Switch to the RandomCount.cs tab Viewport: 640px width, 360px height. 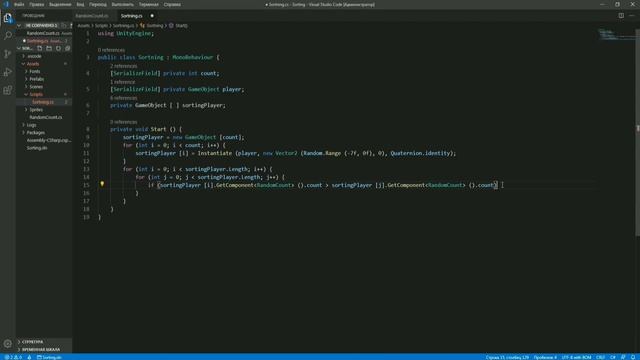pyautogui.click(x=92, y=16)
